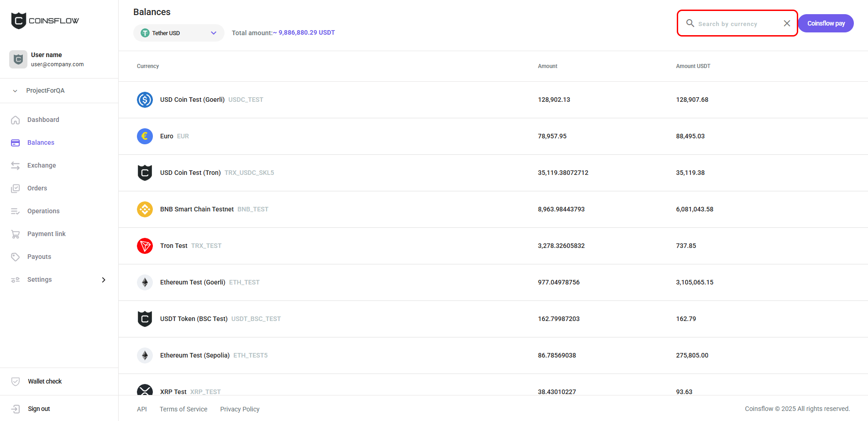Open the Privacy Policy link
The image size is (868, 421).
point(240,409)
